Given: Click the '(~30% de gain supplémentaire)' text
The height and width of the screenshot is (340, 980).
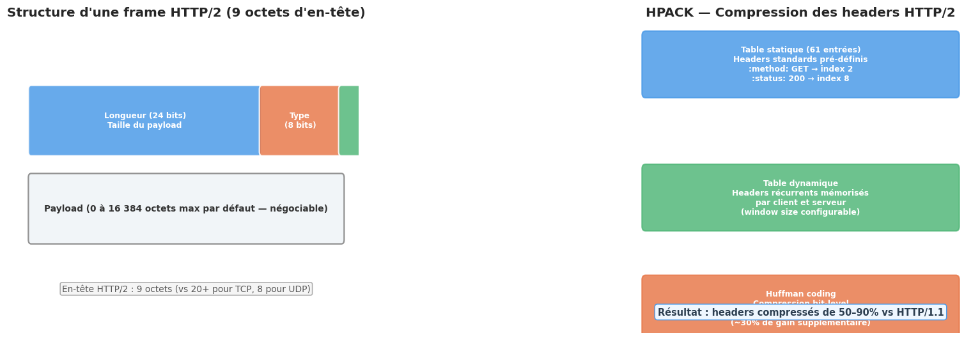Looking at the screenshot, I should (800, 323).
